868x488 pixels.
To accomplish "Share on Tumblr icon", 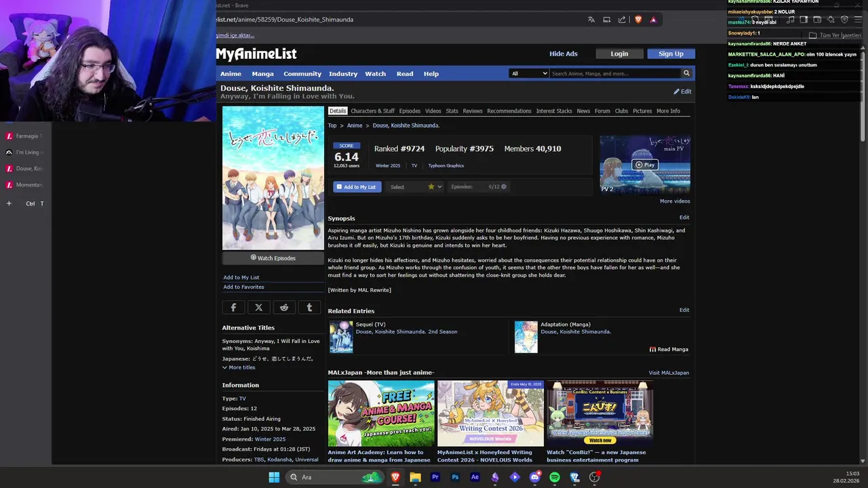I will [x=309, y=307].
